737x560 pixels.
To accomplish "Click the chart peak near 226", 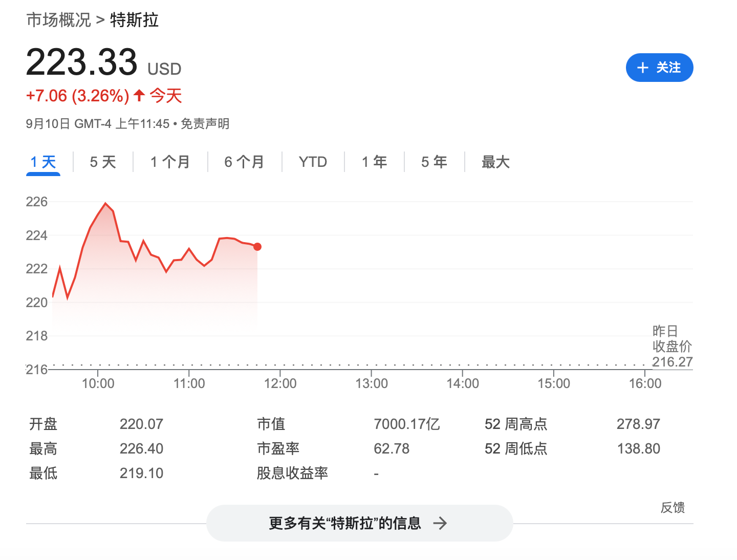I will [x=106, y=204].
